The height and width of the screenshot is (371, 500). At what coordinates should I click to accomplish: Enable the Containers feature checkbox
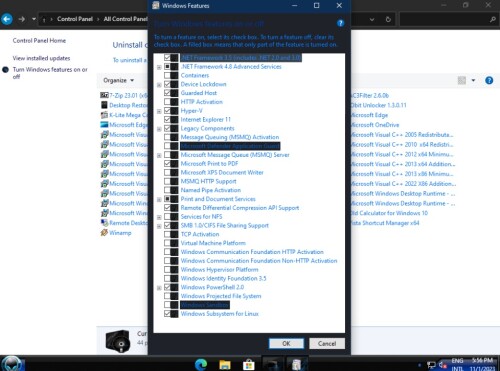tap(167, 75)
